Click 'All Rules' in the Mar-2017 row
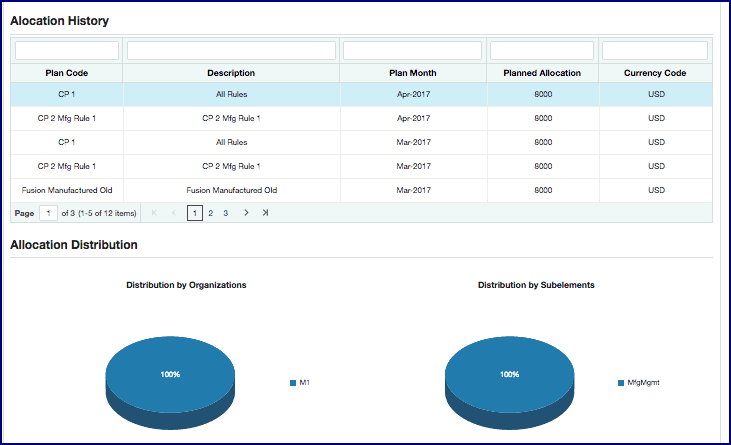This screenshot has width=731, height=445. point(231,142)
